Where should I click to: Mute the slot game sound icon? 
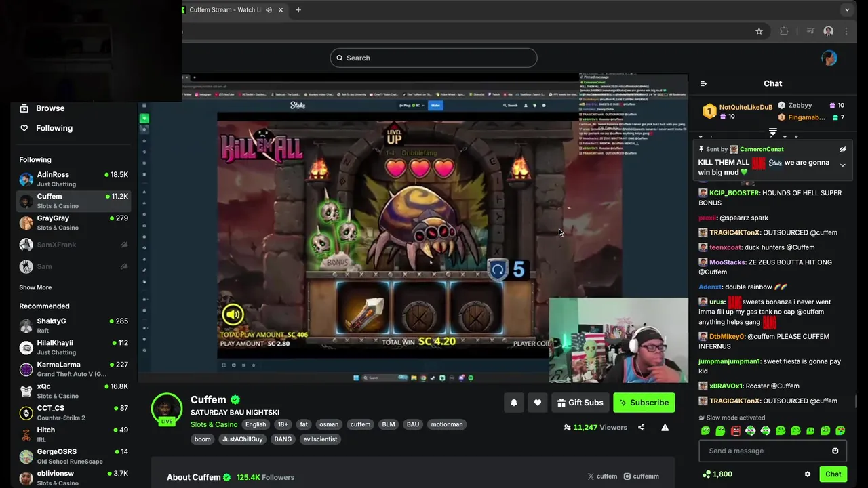pos(233,314)
